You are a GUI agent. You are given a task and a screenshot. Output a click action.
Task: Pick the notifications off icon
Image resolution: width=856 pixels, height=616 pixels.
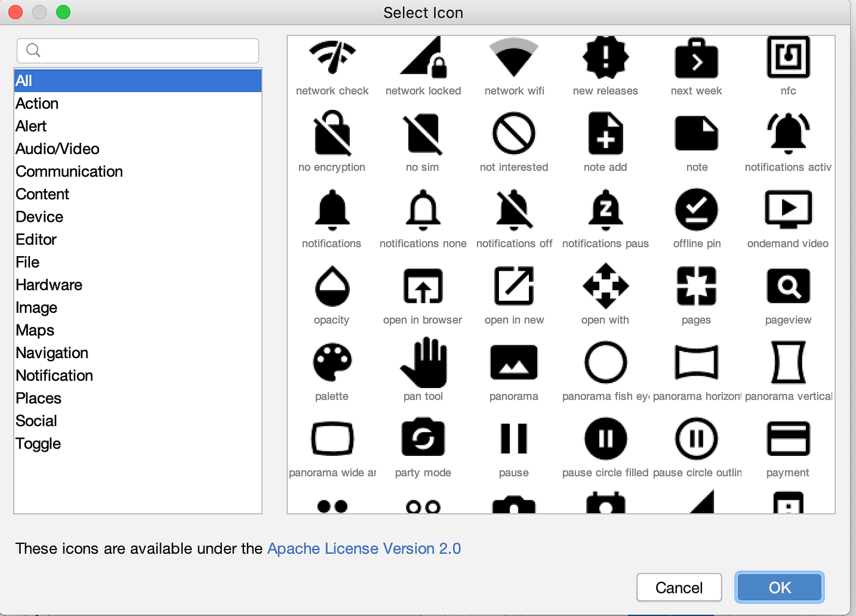point(514,210)
